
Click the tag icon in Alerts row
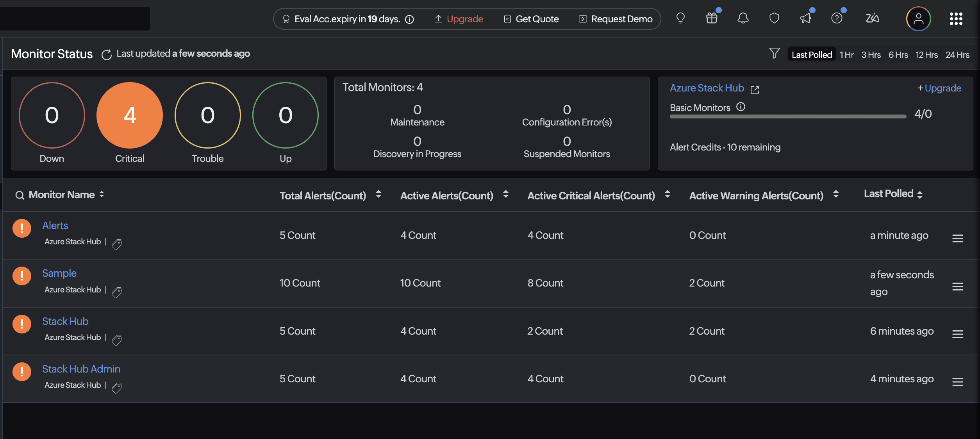tap(116, 244)
